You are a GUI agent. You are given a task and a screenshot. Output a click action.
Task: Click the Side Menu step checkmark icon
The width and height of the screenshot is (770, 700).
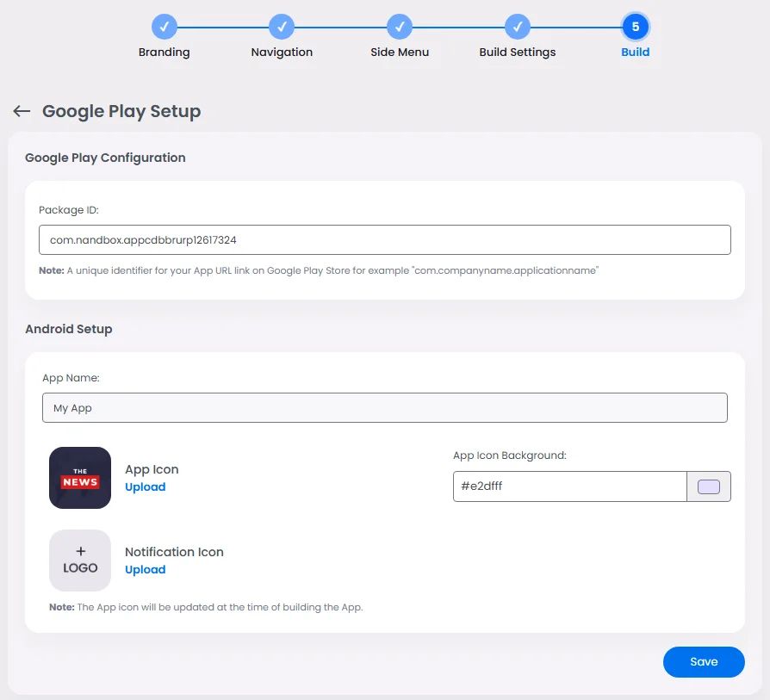399,27
